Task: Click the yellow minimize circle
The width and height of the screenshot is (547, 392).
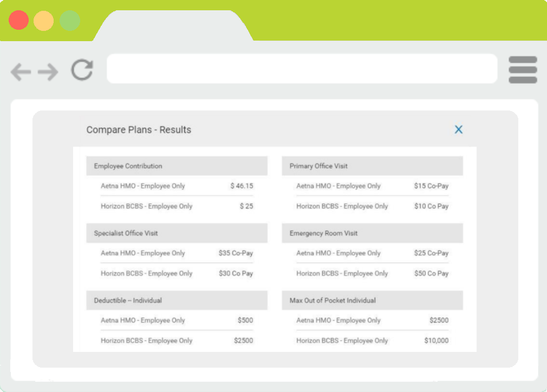Action: [44, 20]
